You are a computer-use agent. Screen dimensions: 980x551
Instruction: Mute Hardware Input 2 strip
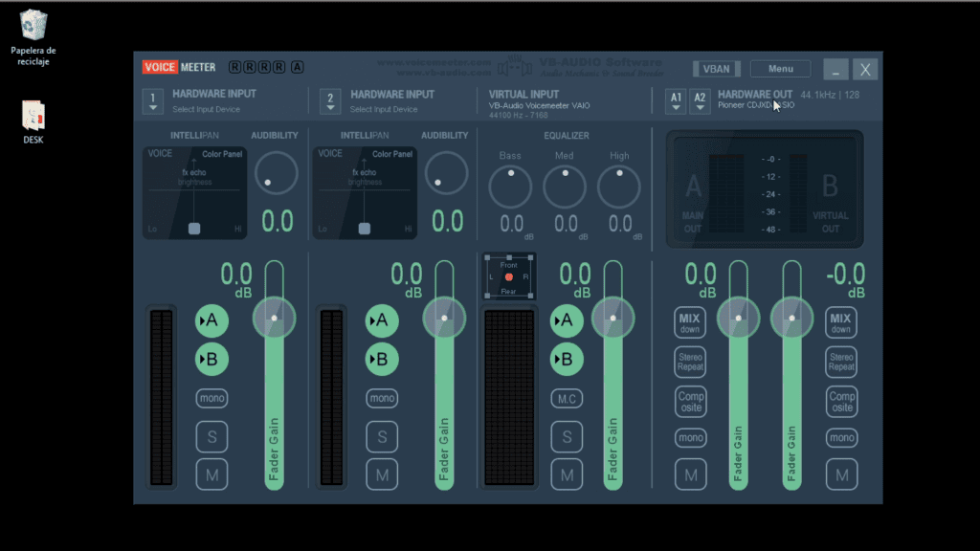tap(382, 474)
